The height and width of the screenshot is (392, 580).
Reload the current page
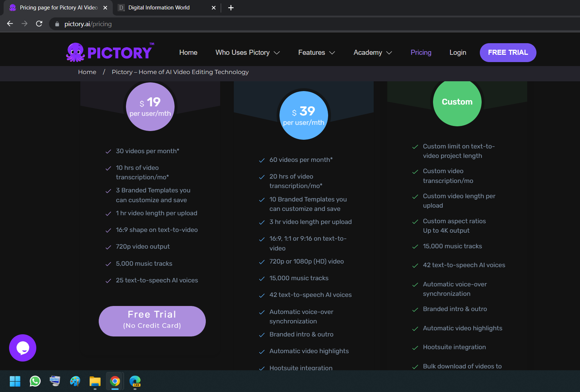coord(39,24)
